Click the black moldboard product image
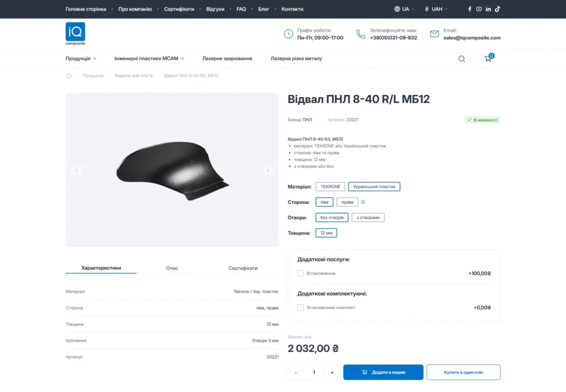This screenshot has height=392, width=566. pyautogui.click(x=172, y=171)
